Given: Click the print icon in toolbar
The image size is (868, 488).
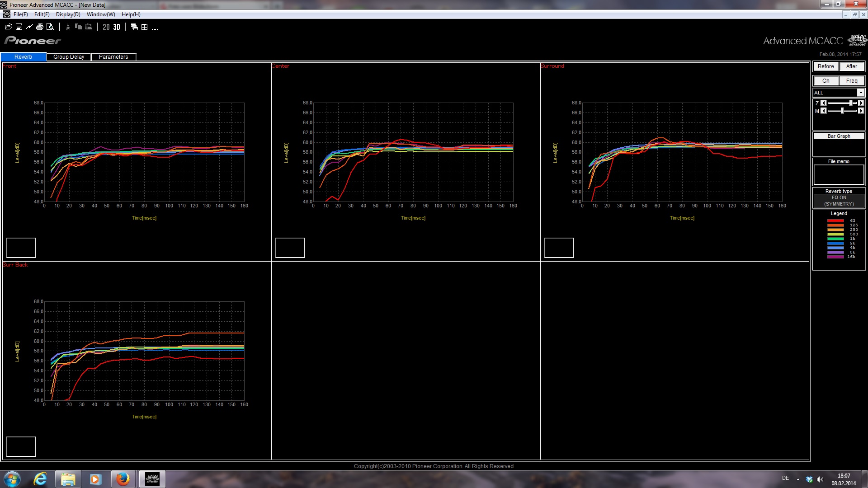Looking at the screenshot, I should tap(40, 27).
